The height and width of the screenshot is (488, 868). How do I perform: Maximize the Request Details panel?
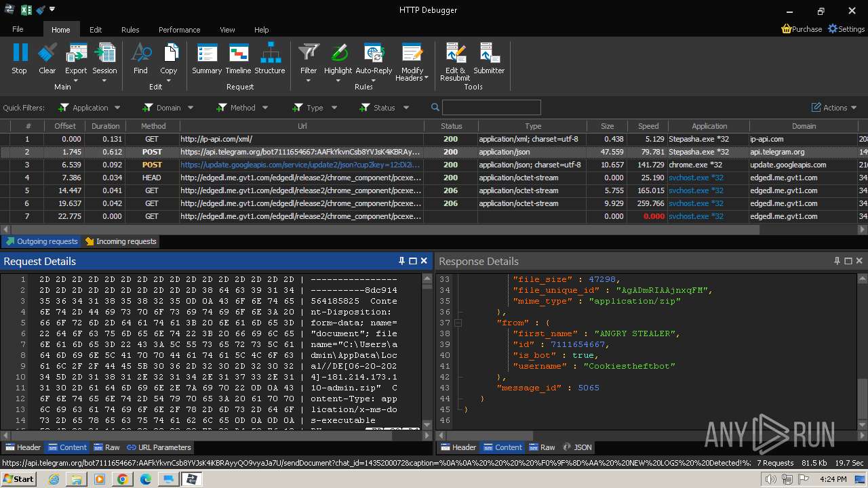[412, 261]
